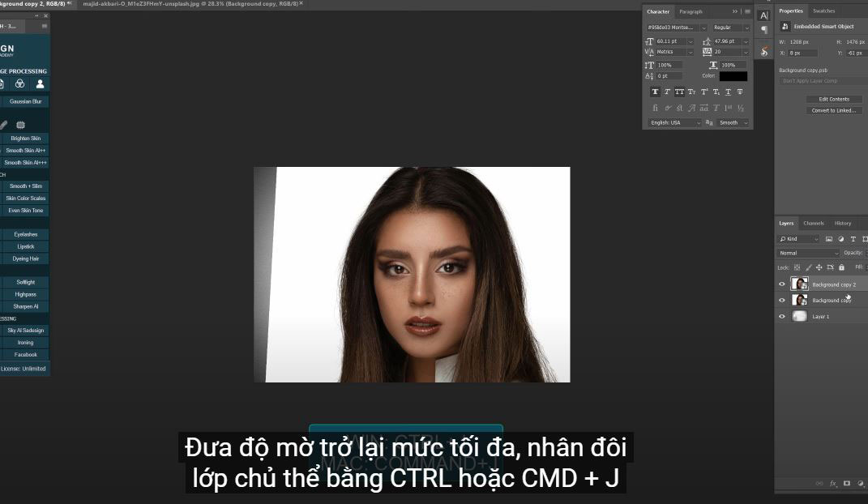Open the Smooth anti-aliasing dropdown
The height and width of the screenshot is (504, 868).
733,122
